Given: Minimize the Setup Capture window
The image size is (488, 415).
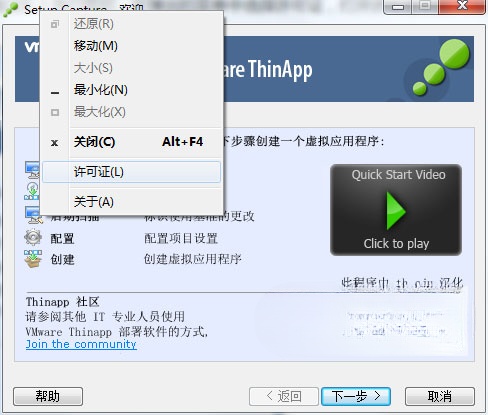Looking at the screenshot, I should pos(398,7).
